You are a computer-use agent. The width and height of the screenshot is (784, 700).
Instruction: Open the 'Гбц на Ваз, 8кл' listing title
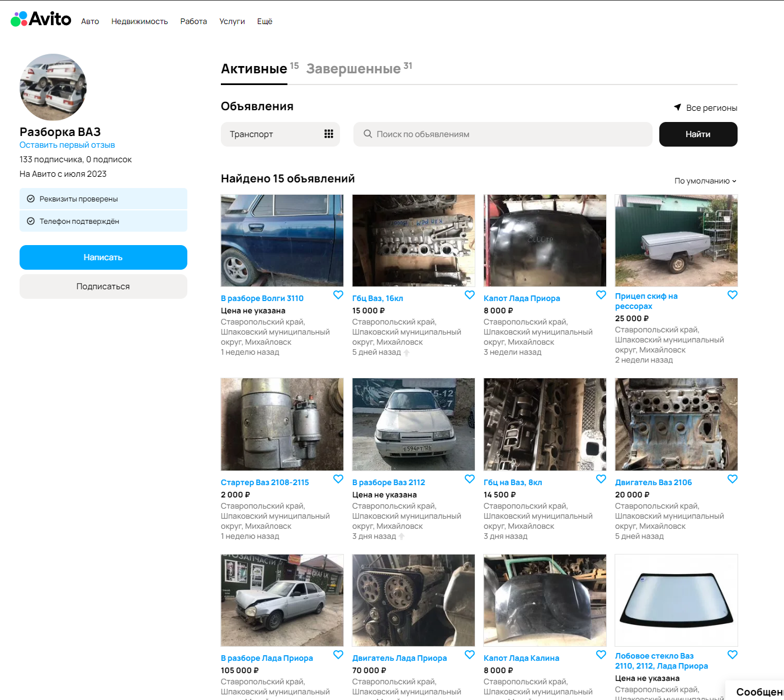pos(513,482)
